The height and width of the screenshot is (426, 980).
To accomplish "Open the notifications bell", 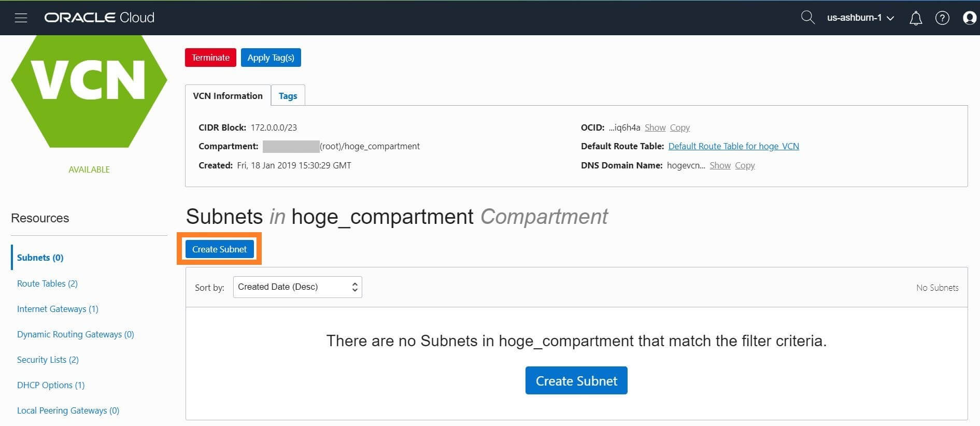I will tap(916, 18).
